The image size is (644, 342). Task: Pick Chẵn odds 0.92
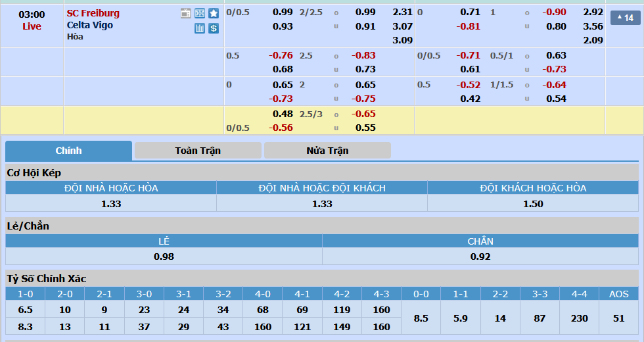pyautogui.click(x=480, y=256)
